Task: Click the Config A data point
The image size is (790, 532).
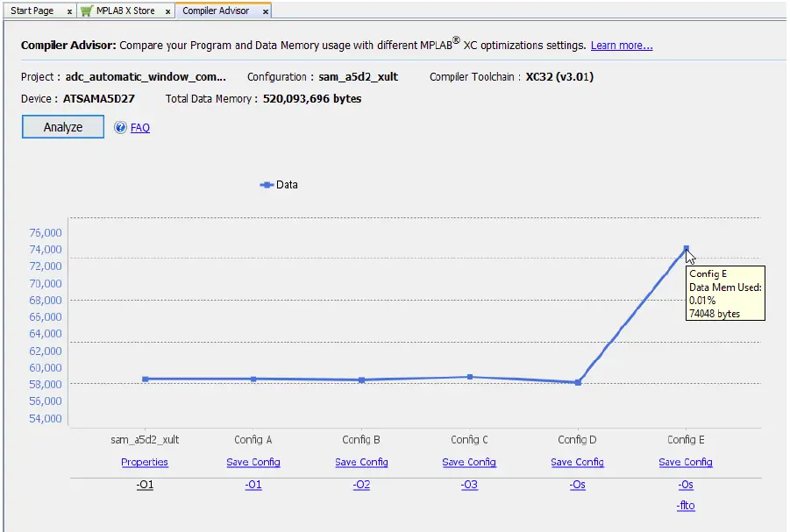Action: (x=253, y=379)
